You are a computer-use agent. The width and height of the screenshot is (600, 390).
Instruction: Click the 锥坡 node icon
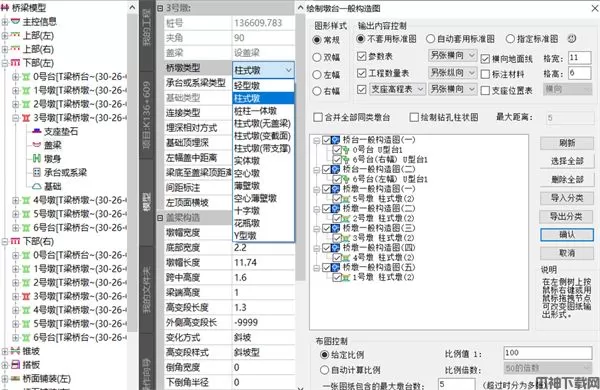pyautogui.click(x=15, y=351)
